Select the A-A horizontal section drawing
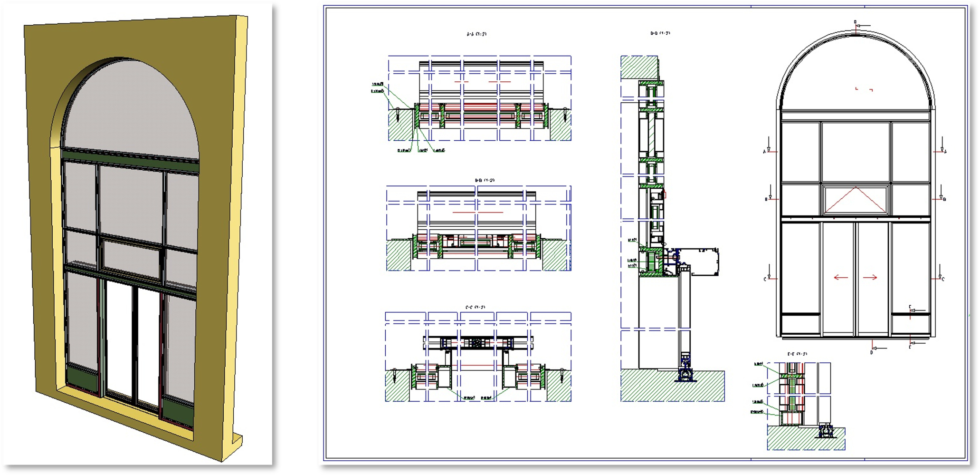 click(x=479, y=98)
